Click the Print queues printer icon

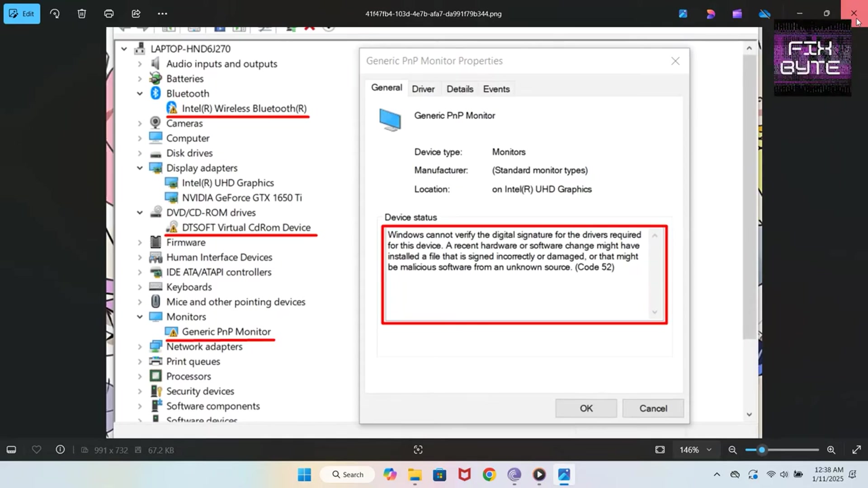click(156, 361)
